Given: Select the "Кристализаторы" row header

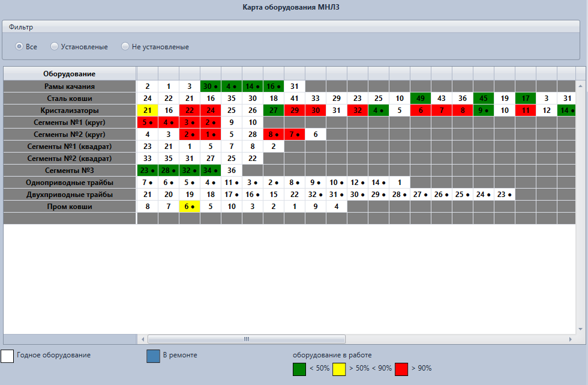Looking at the screenshot, I should pyautogui.click(x=70, y=111).
